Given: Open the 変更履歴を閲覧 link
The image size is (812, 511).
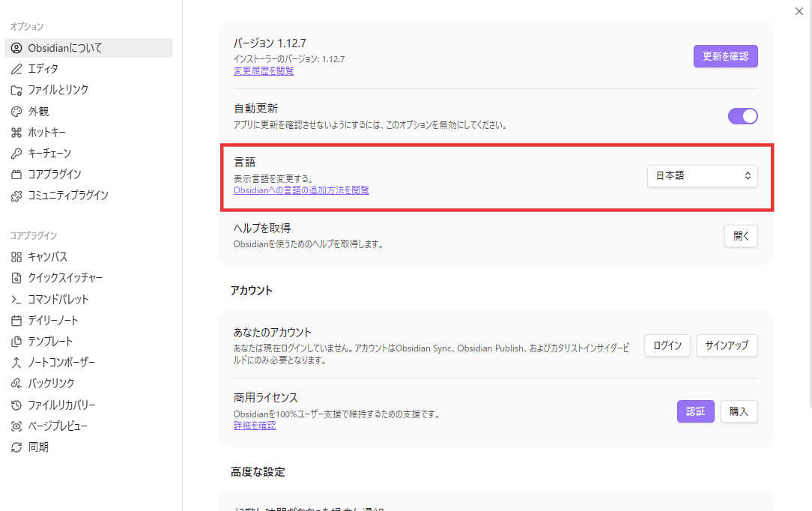Looking at the screenshot, I should 264,71.
